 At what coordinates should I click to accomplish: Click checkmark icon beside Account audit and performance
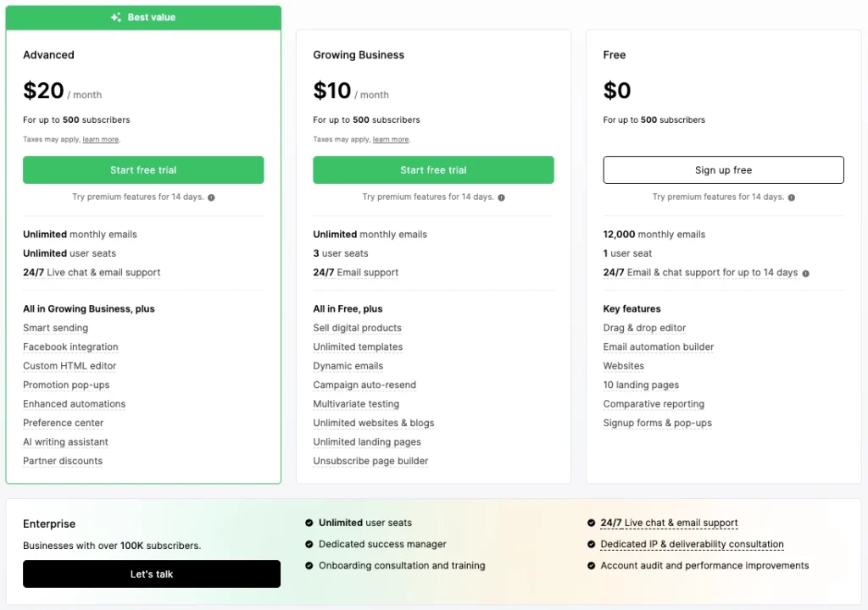591,566
